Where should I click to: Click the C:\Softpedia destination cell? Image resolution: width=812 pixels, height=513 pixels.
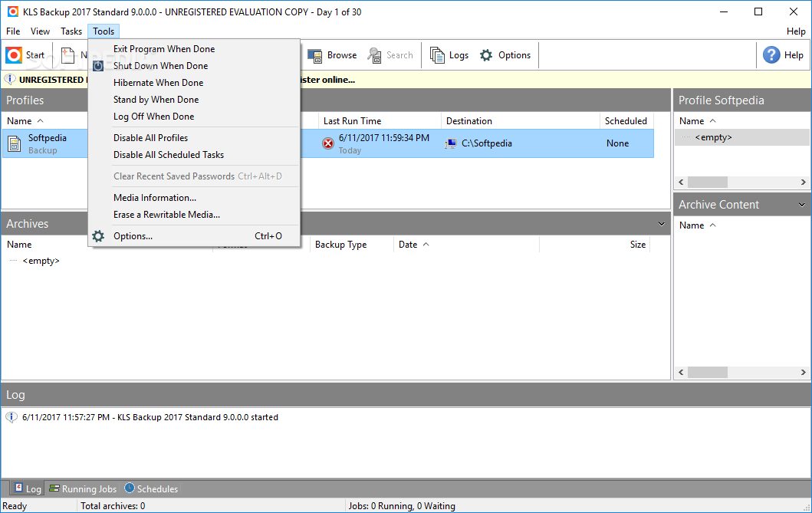pyautogui.click(x=487, y=143)
